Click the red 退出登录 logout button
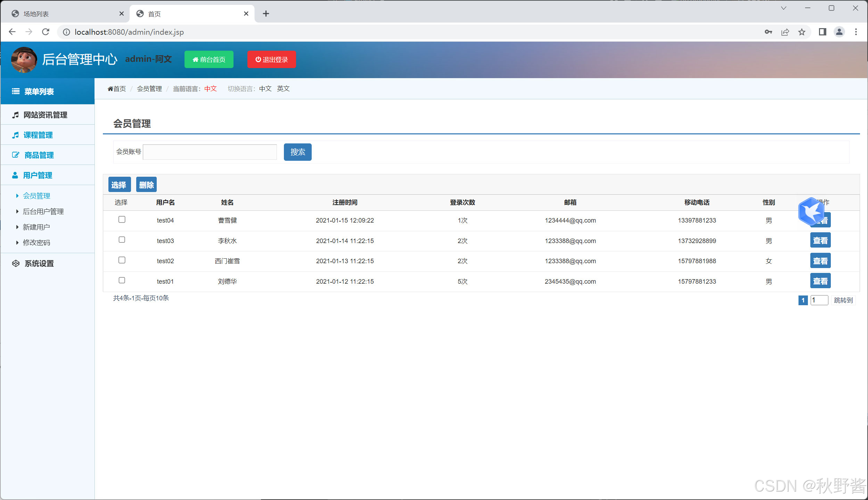This screenshot has width=868, height=500. 271,59
